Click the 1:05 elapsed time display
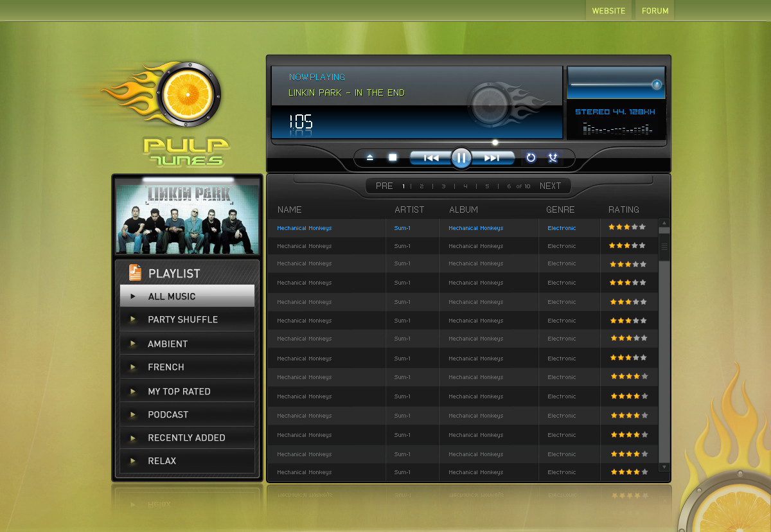771x532 pixels. [300, 121]
